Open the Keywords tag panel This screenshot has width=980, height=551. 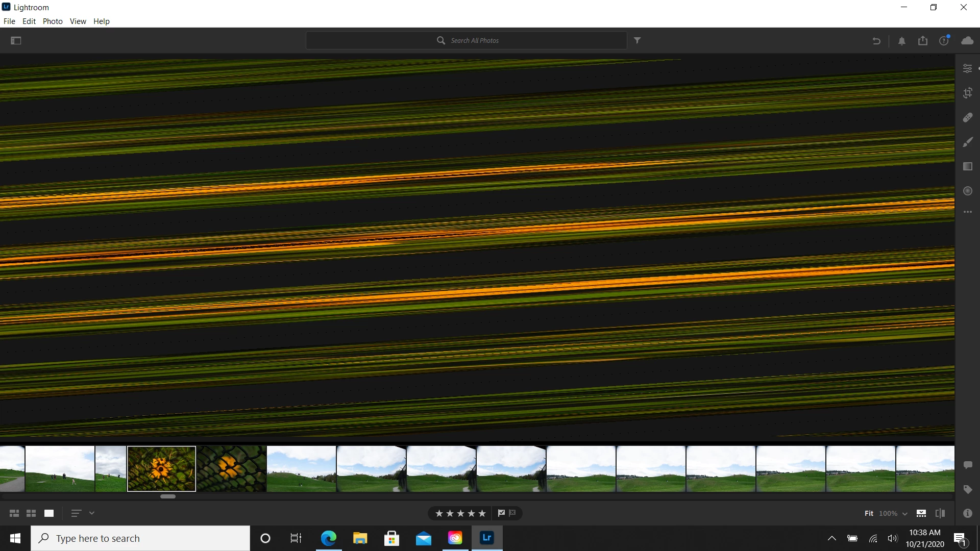(x=967, y=489)
